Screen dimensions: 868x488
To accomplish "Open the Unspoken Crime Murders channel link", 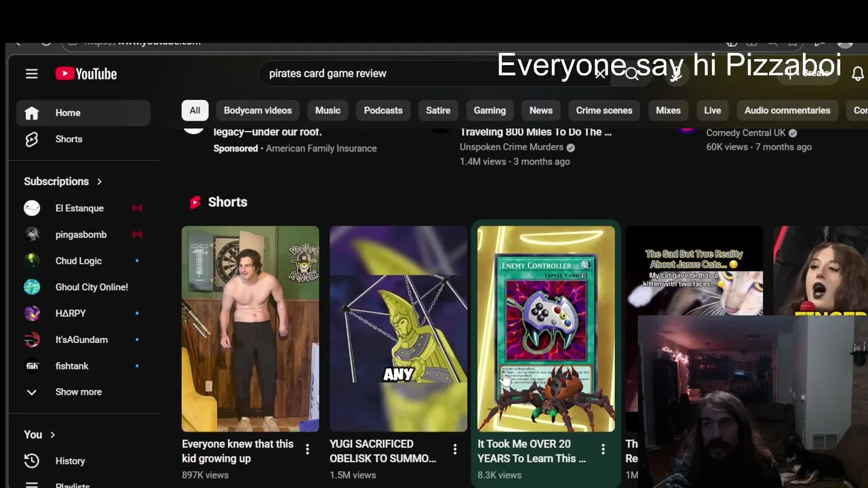I will coord(511,147).
